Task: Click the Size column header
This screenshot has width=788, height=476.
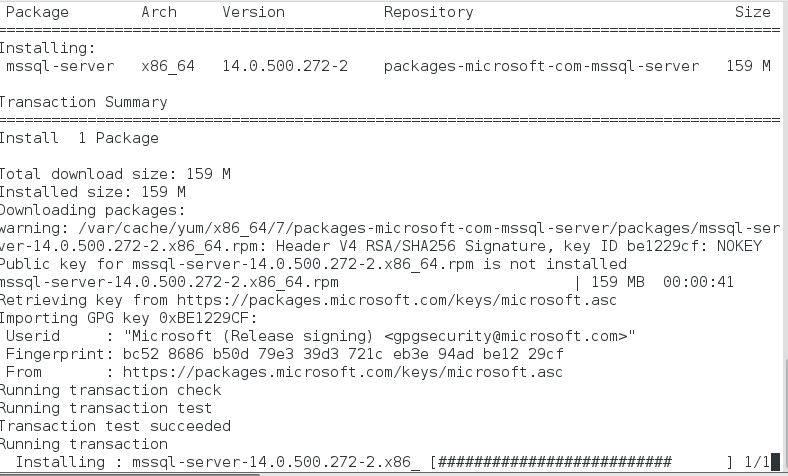Action: pyautogui.click(x=752, y=12)
